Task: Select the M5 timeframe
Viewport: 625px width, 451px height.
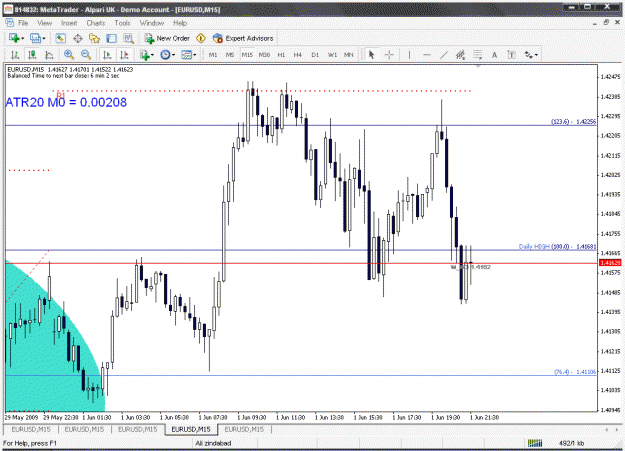Action: tap(230, 55)
